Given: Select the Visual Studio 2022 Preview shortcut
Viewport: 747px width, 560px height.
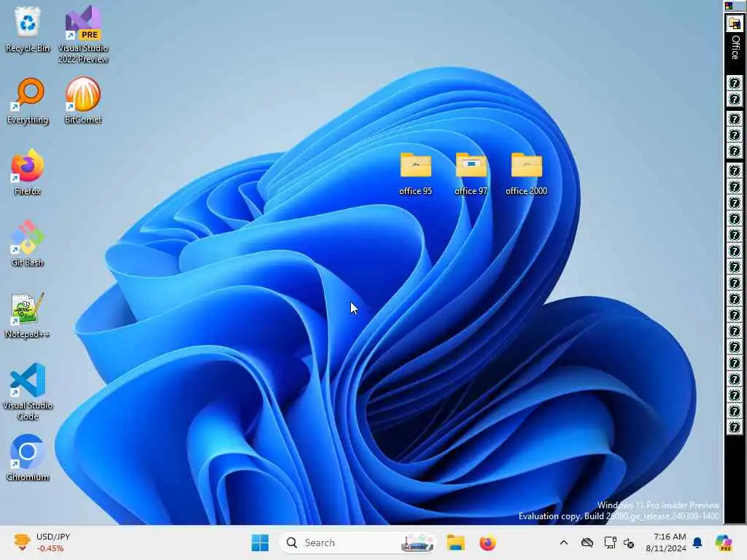Looking at the screenshot, I should [x=83, y=34].
